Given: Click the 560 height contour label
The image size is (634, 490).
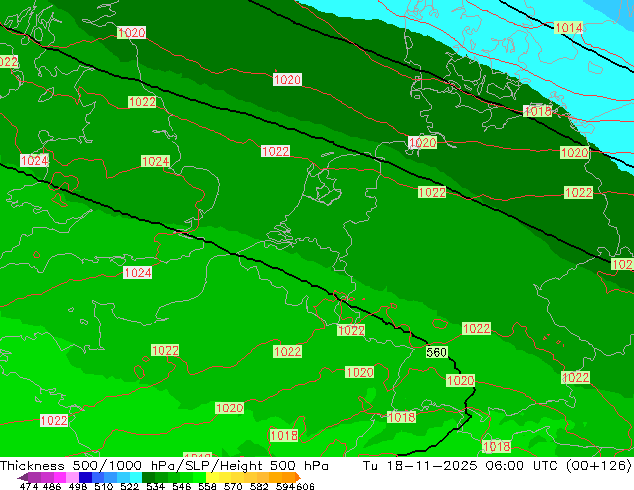Looking at the screenshot, I should click(436, 352).
